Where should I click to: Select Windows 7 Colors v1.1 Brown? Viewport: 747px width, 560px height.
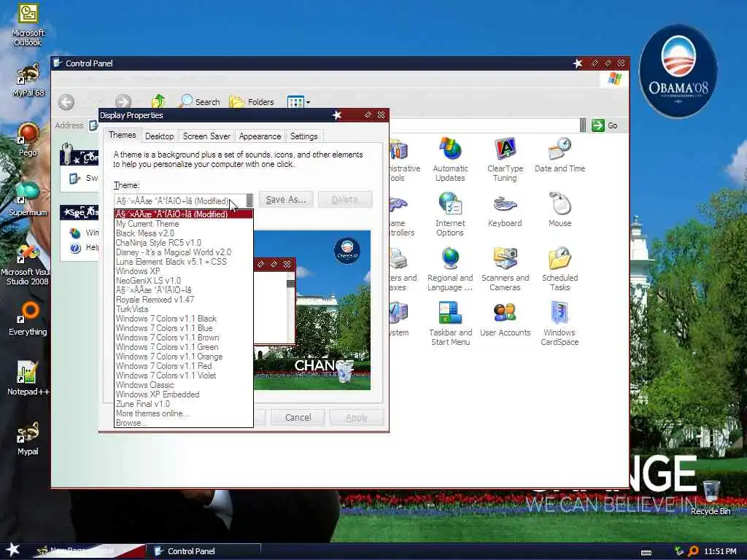point(183,338)
